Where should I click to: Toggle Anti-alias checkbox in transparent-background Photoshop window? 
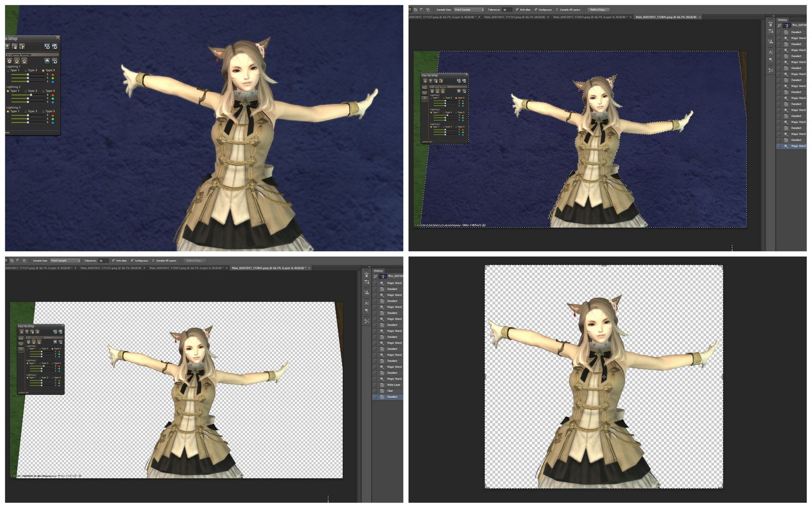click(113, 260)
